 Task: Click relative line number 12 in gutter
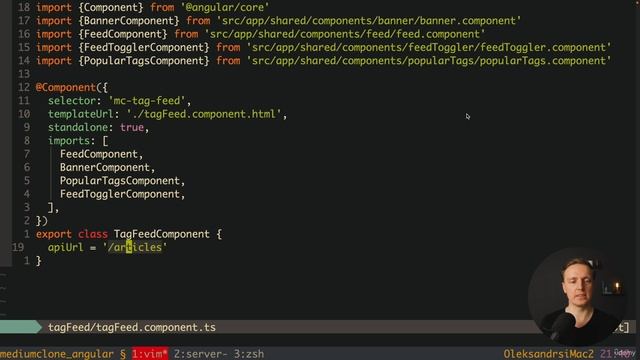[24, 87]
